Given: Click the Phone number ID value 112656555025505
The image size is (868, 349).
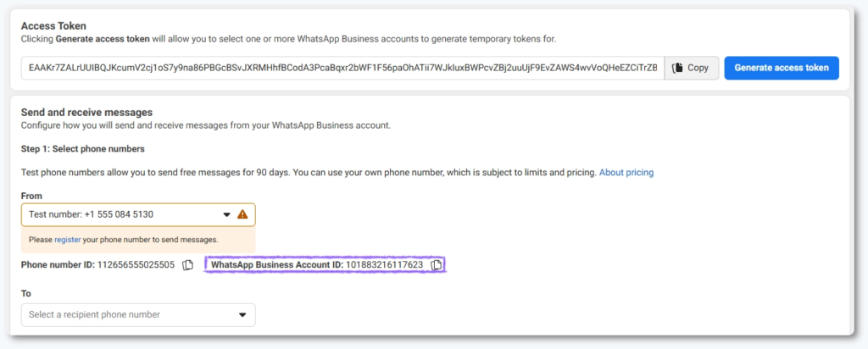Looking at the screenshot, I should click(136, 265).
